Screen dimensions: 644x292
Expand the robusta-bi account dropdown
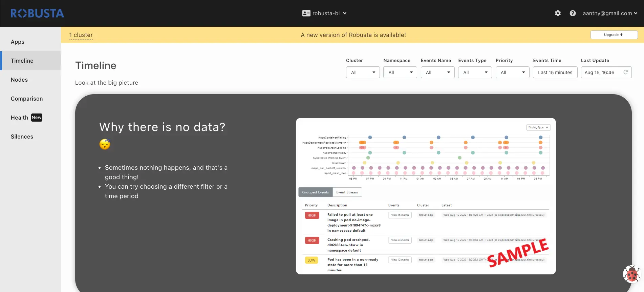(x=324, y=13)
